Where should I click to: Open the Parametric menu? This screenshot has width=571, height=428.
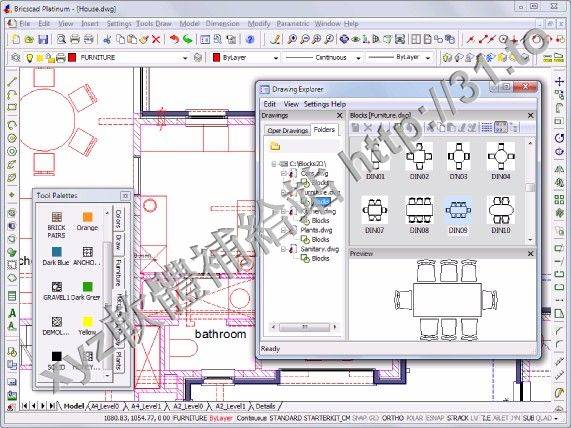click(x=293, y=24)
